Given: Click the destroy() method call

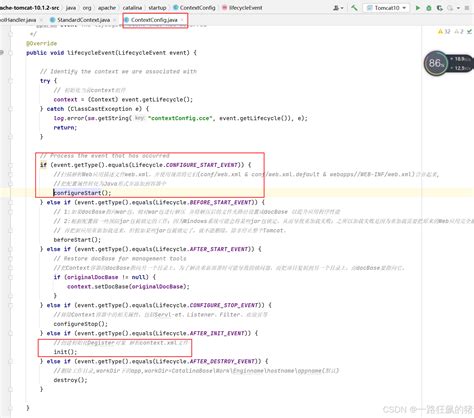Looking at the screenshot, I should point(70,380).
